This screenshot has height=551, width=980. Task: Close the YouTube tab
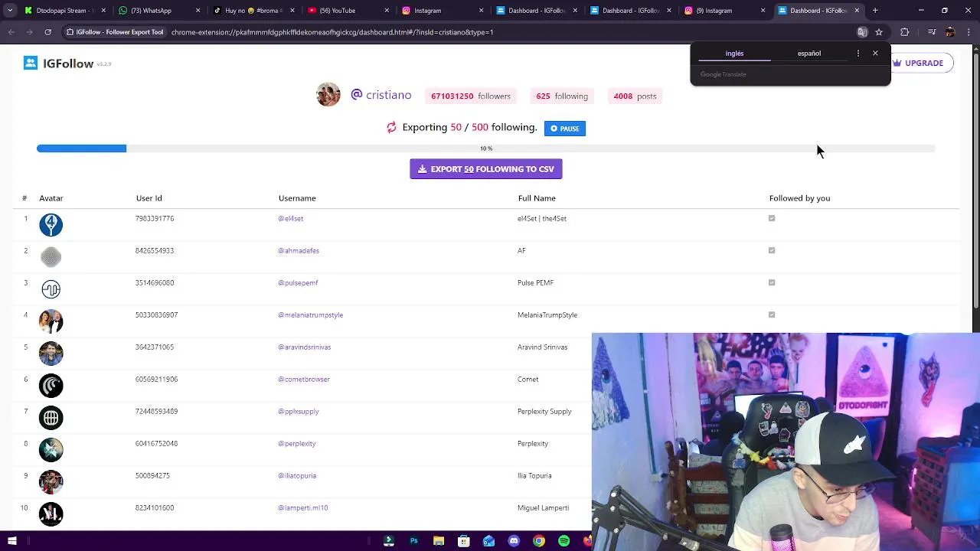point(387,11)
